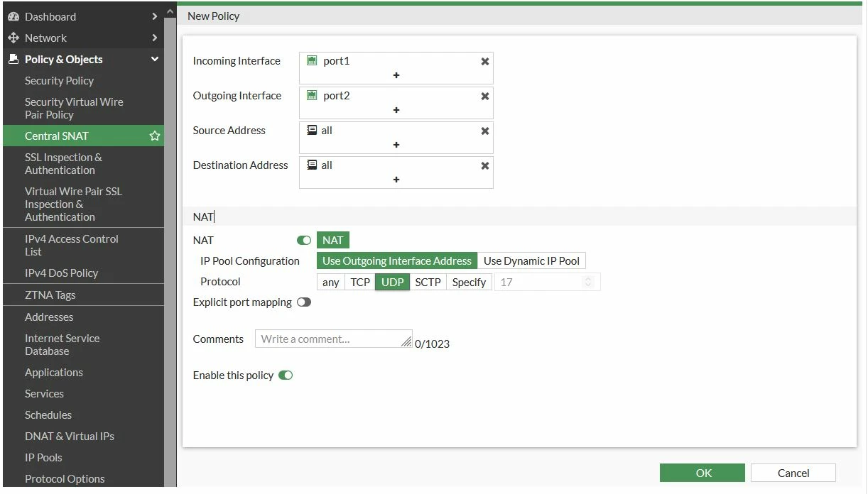Image resolution: width=868 pixels, height=494 pixels.
Task: Toggle the NAT switch off
Action: pyautogui.click(x=304, y=241)
